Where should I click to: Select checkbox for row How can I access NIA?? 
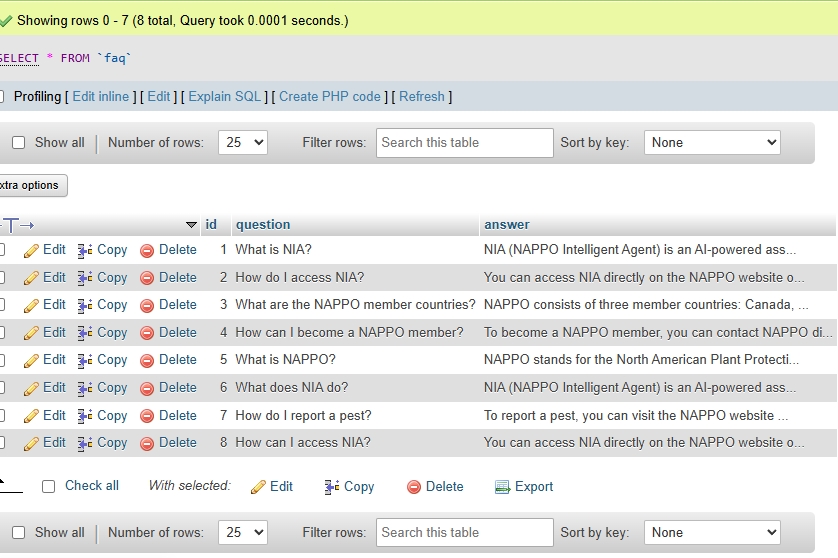coord(2,443)
